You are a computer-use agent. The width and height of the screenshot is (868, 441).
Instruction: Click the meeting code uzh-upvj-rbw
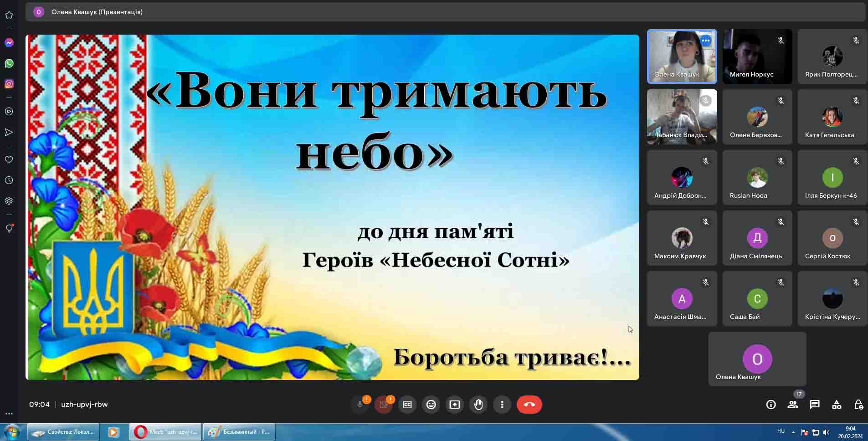84,404
